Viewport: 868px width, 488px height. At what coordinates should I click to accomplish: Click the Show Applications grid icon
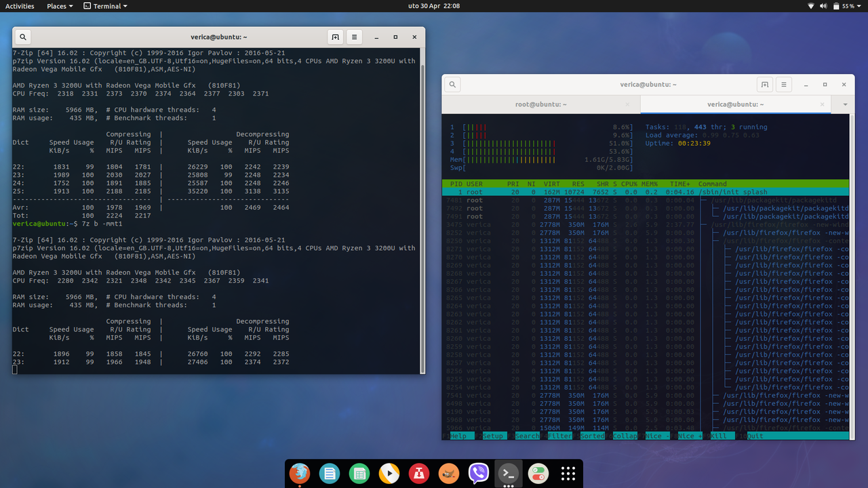[568, 473]
